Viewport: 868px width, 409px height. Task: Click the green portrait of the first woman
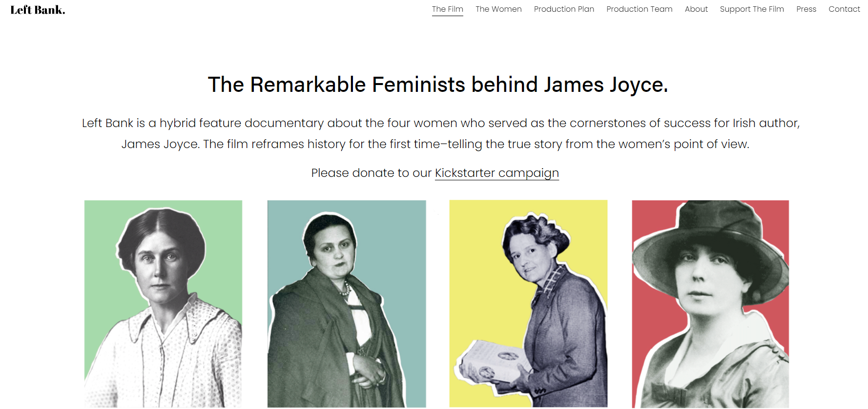tap(163, 304)
